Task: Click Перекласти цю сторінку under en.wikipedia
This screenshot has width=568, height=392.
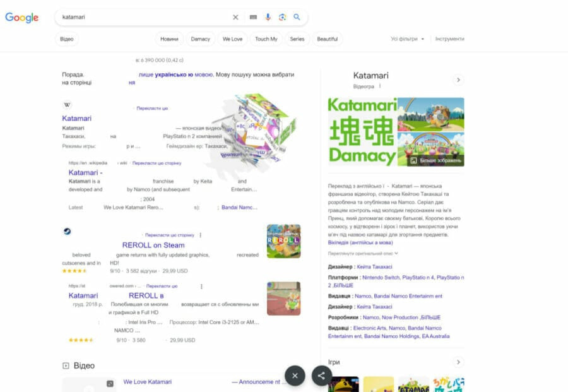Action: 157,163
